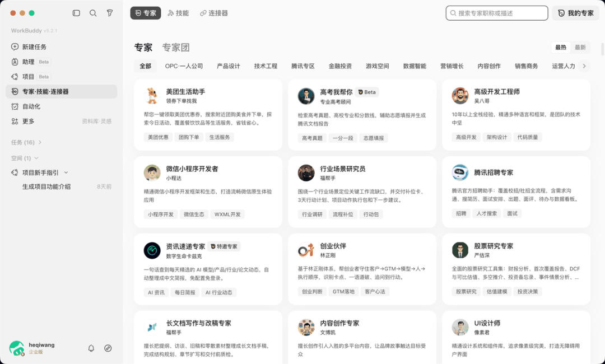Screen dimensions: 605x364
Task: Select the 金融投资 category
Action: coord(340,66)
